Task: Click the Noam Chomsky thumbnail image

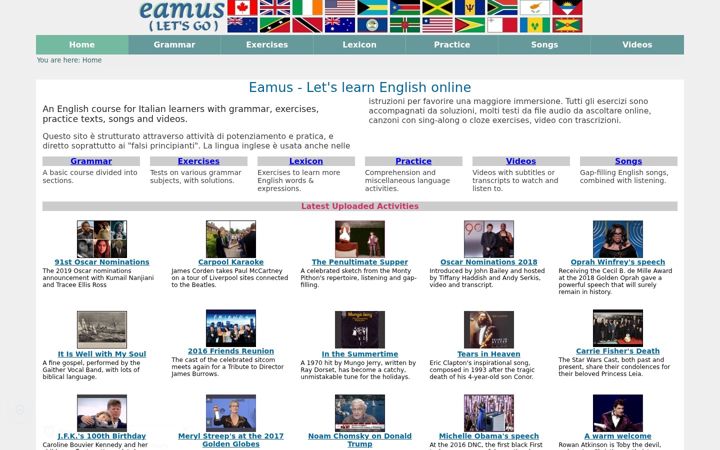Action: click(x=360, y=413)
